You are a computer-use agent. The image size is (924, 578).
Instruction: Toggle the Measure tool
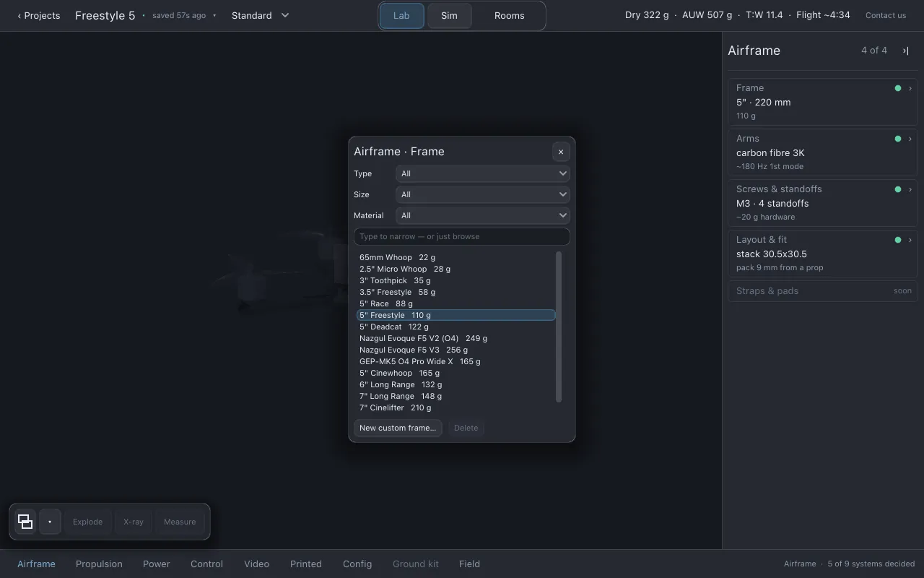click(180, 522)
